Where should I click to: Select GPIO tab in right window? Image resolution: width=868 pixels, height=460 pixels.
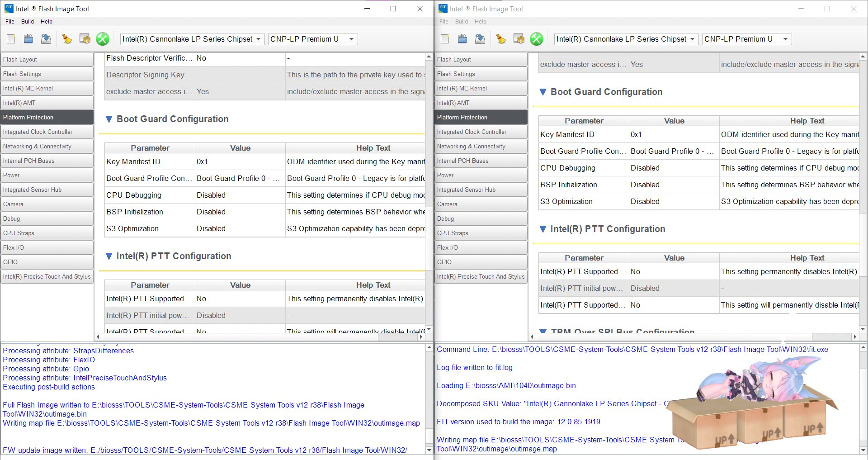(x=481, y=262)
